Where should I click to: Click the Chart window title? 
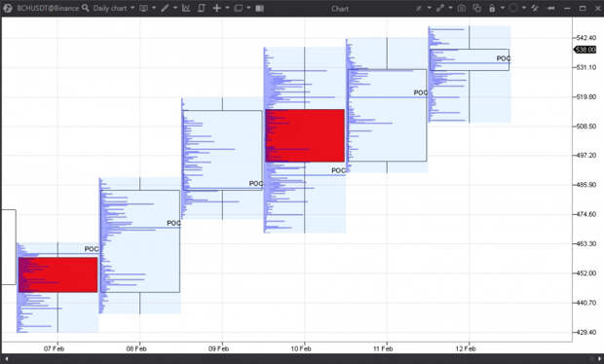[x=340, y=9]
